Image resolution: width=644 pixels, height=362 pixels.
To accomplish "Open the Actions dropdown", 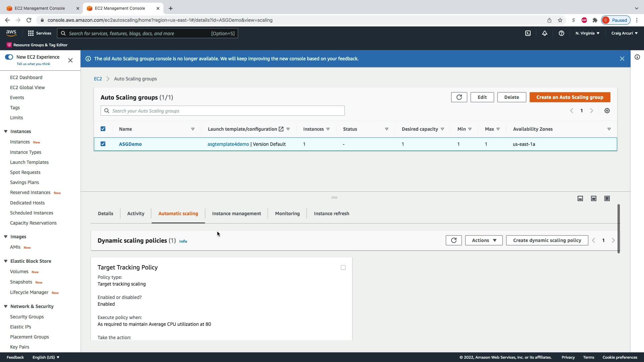I will (x=484, y=240).
